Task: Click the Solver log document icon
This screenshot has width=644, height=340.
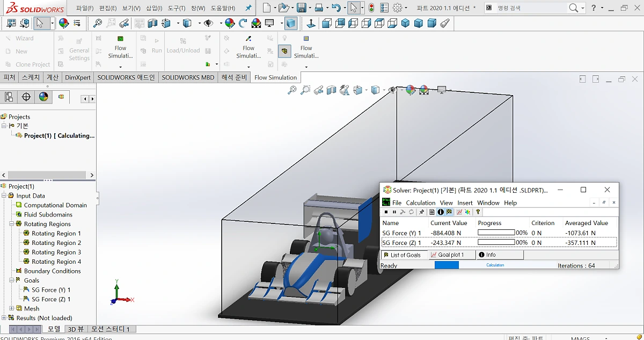Action: [x=432, y=212]
